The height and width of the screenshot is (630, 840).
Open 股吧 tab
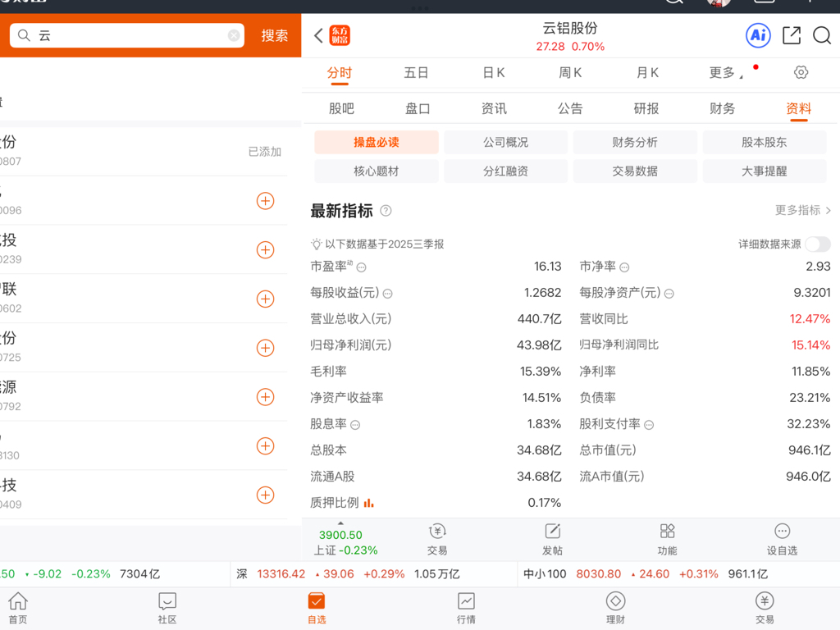pyautogui.click(x=341, y=109)
